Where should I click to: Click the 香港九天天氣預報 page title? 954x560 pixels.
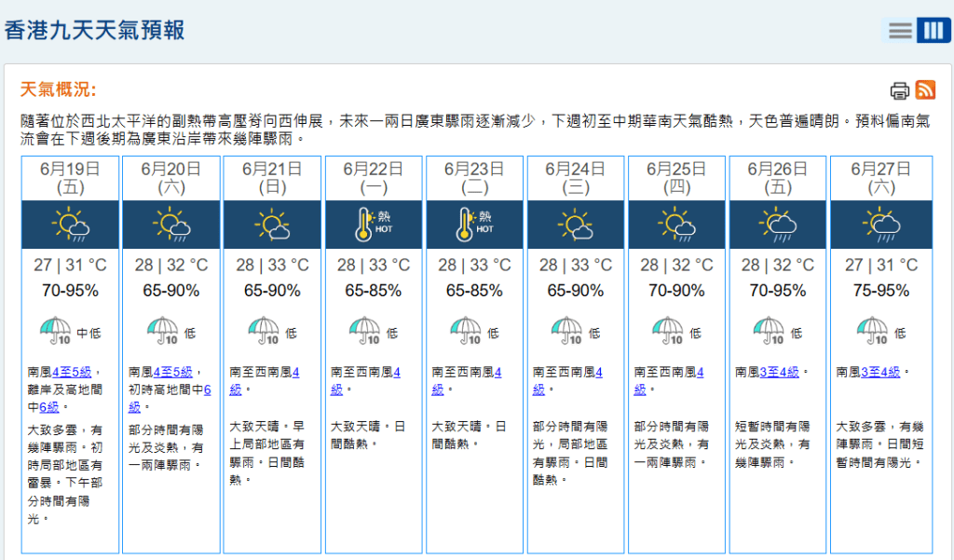point(94,30)
